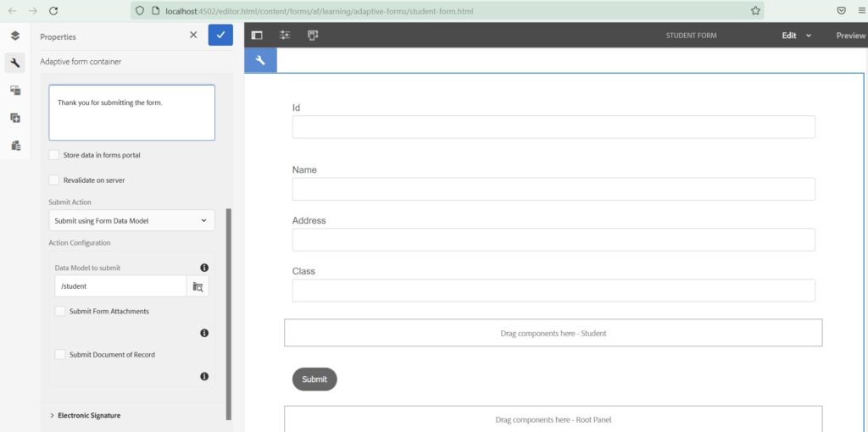Open the Properties wrench icon in sidebar
The height and width of the screenshot is (432, 868).
point(14,63)
